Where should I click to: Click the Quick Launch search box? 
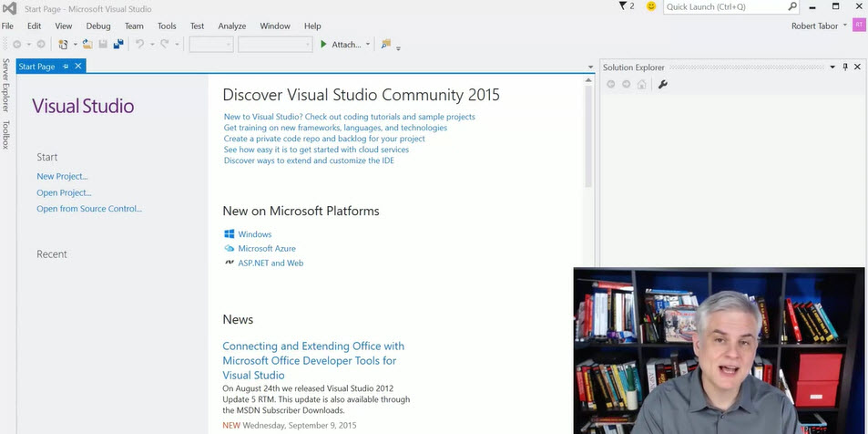tap(724, 6)
